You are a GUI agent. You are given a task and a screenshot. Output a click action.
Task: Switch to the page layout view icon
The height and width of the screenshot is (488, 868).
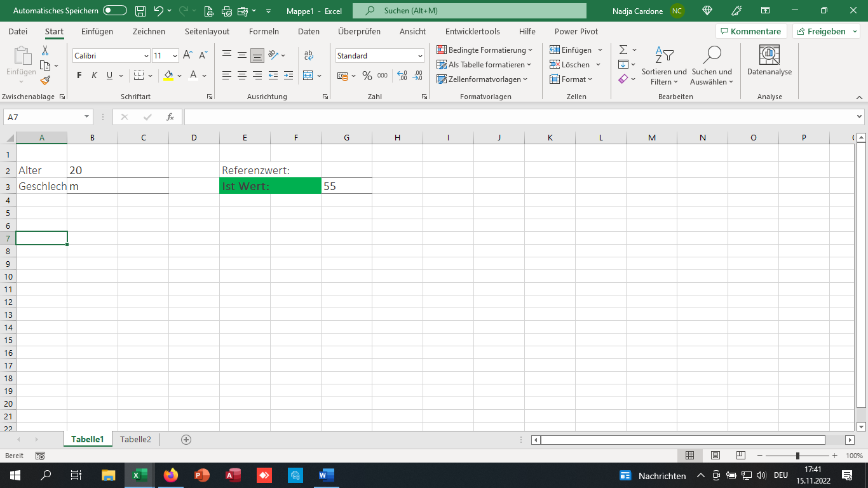coord(715,456)
